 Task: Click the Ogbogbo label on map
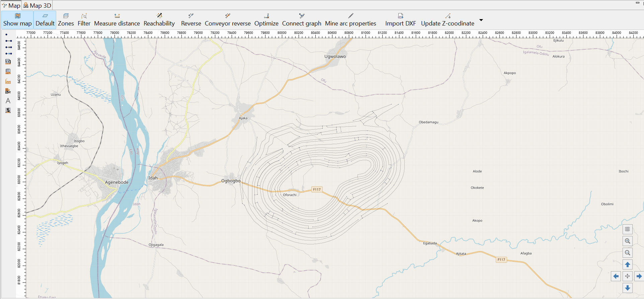click(231, 181)
